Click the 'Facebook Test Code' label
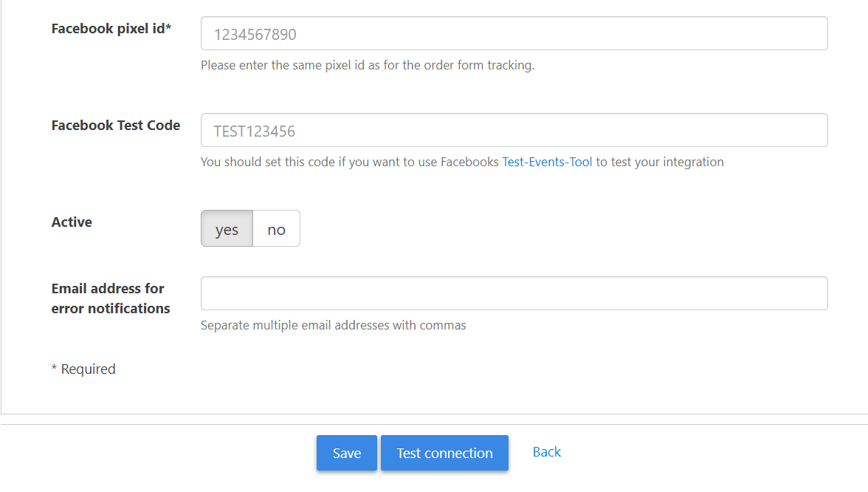Screen dimensions: 868x492 tap(116, 126)
